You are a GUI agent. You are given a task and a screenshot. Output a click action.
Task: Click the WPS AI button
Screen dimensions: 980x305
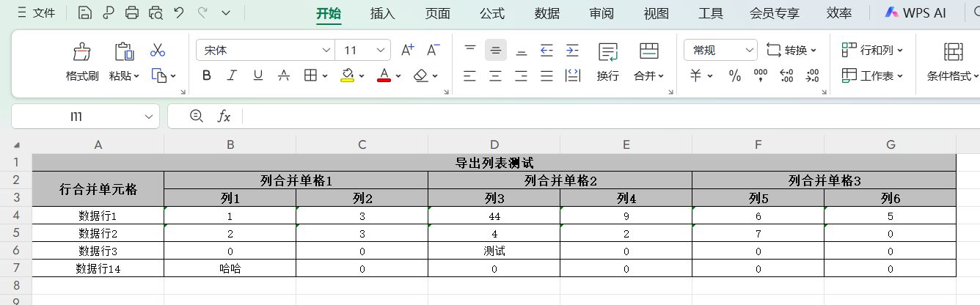click(915, 13)
